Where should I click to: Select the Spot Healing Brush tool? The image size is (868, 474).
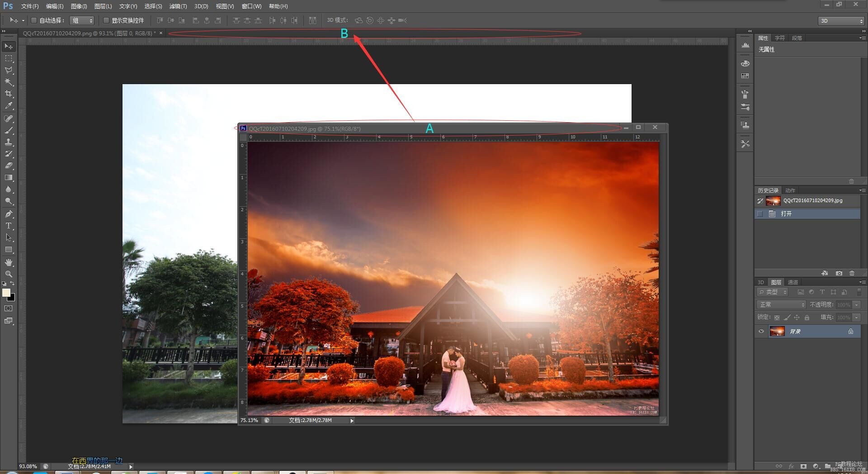coord(9,118)
